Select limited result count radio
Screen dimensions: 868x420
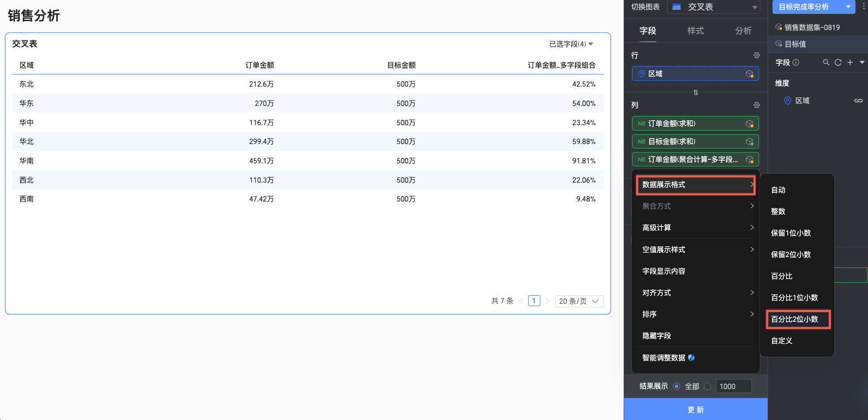707,386
